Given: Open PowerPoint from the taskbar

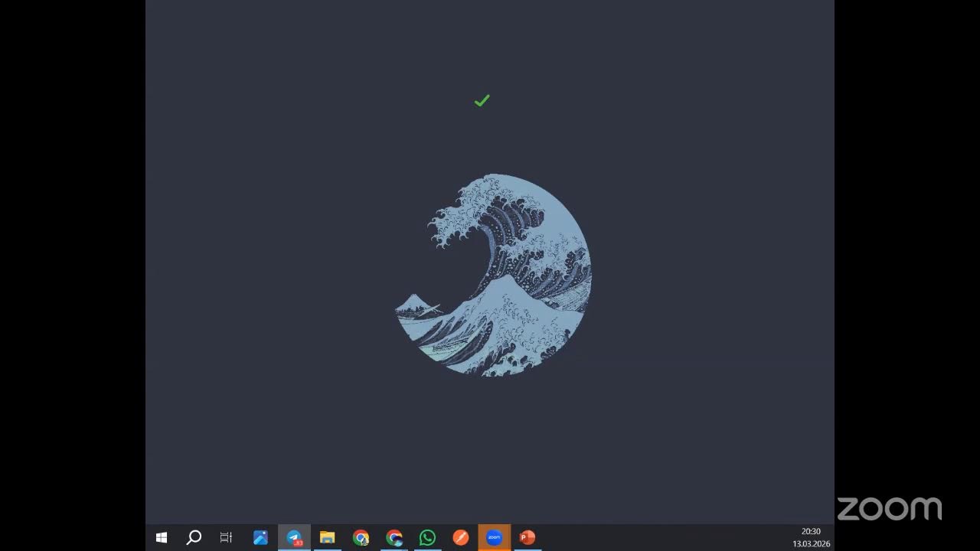Looking at the screenshot, I should coord(528,538).
